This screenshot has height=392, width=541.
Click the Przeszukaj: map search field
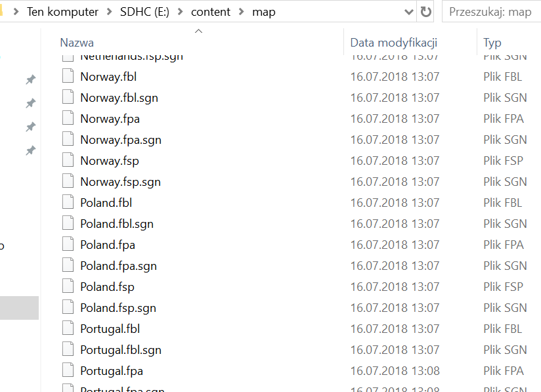pos(492,12)
